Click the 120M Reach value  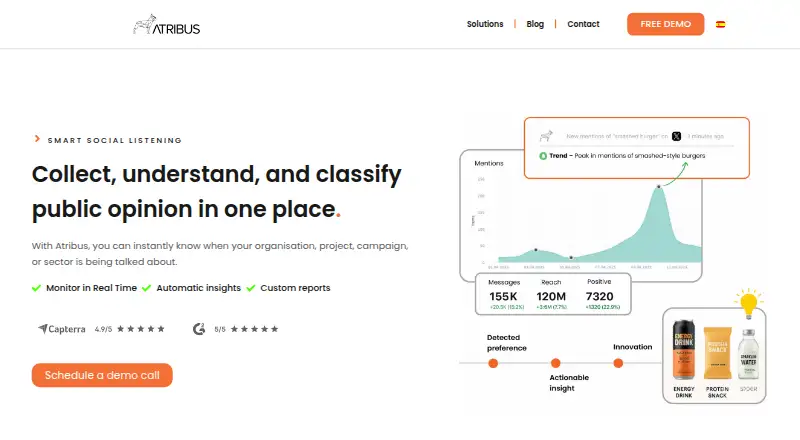click(x=551, y=297)
